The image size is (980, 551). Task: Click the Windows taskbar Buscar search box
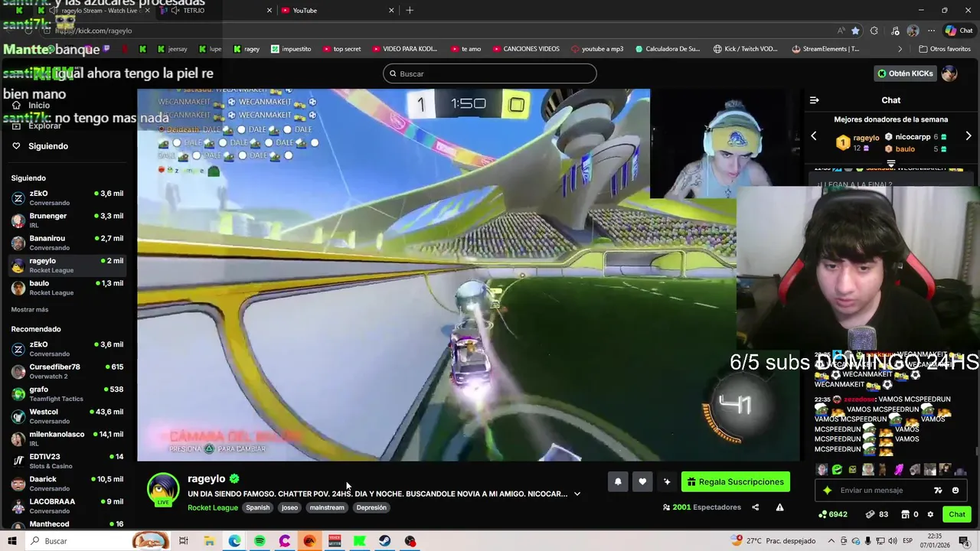pos(97,541)
